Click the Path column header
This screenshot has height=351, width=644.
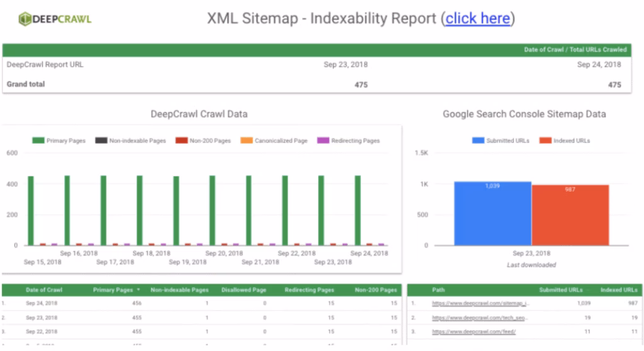tap(438, 290)
